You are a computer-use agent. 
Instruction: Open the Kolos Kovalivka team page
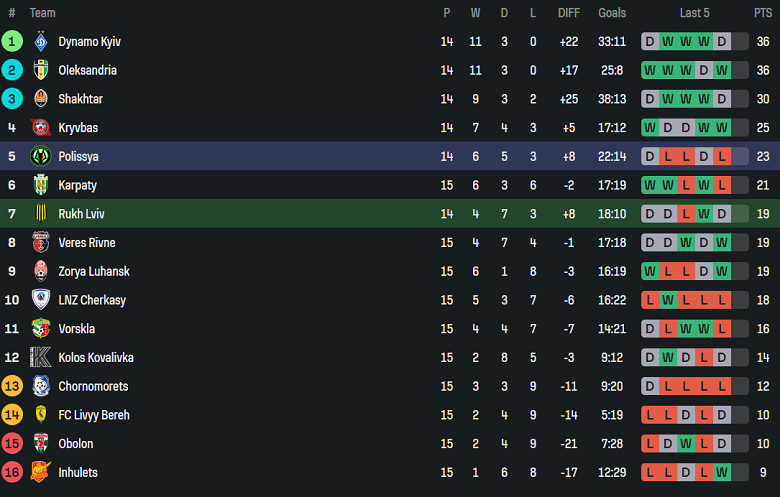click(96, 357)
